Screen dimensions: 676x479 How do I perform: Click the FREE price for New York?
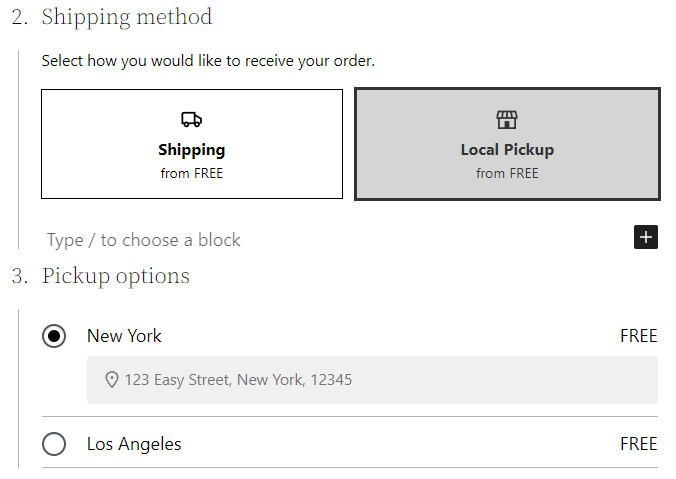(638, 336)
